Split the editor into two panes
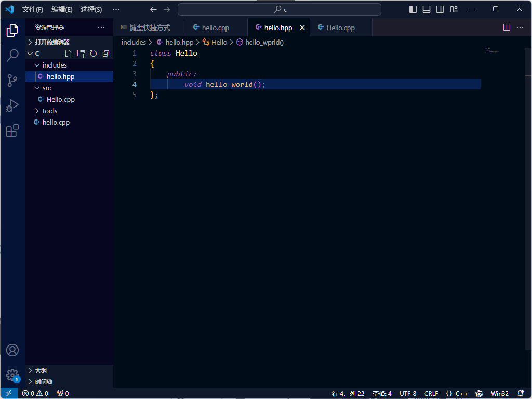 pyautogui.click(x=506, y=26)
